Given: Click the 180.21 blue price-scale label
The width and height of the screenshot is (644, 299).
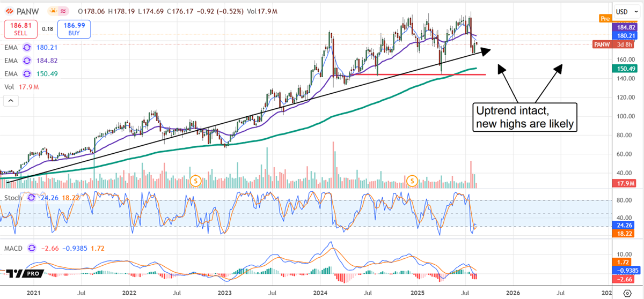Looking at the screenshot, I should pyautogui.click(x=626, y=36).
